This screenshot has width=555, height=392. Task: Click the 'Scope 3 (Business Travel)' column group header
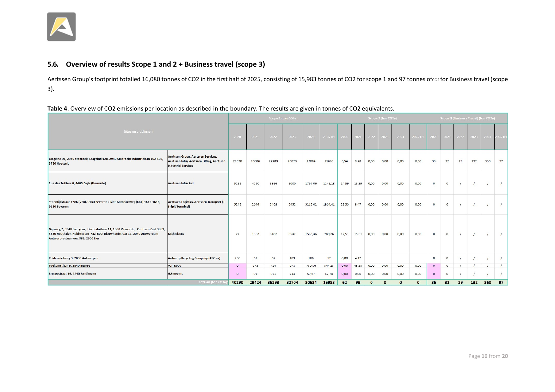coord(467,118)
